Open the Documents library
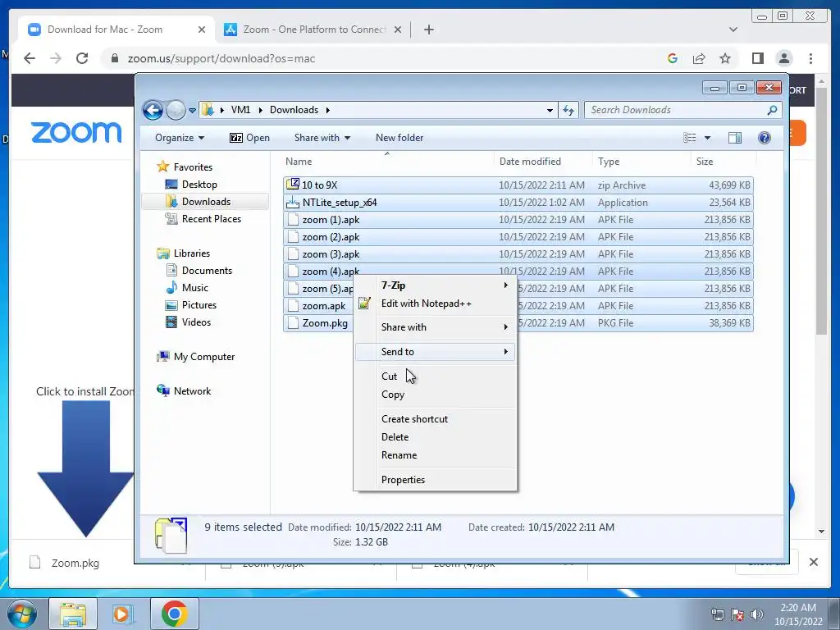Viewport: 840px width, 630px height. [x=206, y=271]
